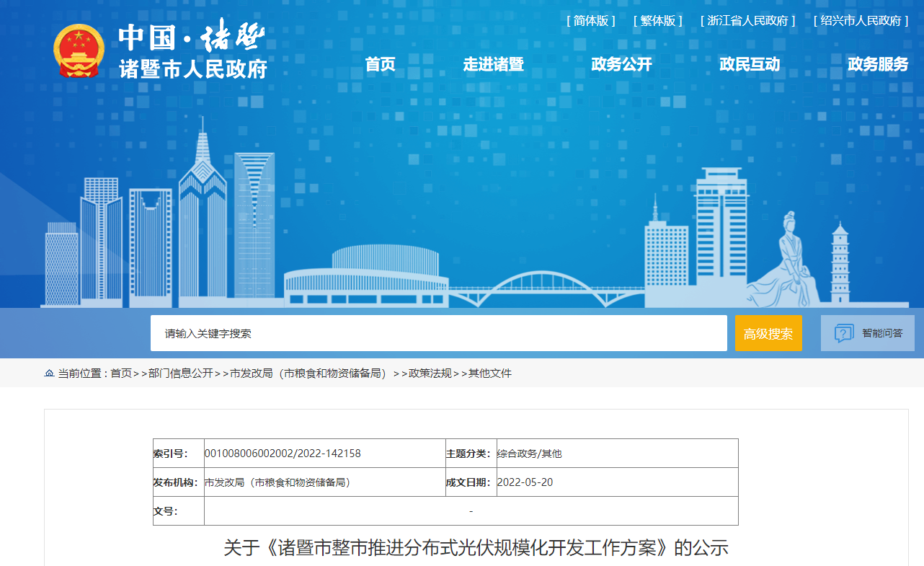924x566 pixels.
Task: Switch to 繁体版 language version
Action: [658, 21]
